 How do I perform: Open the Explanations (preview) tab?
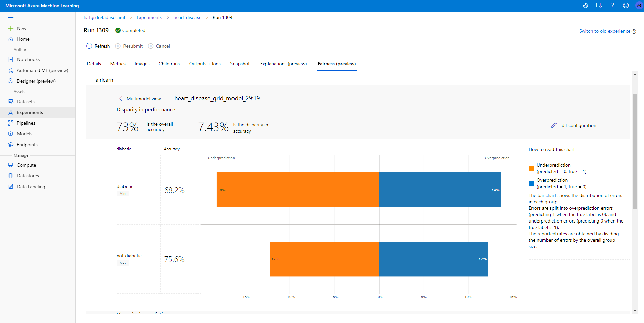283,64
